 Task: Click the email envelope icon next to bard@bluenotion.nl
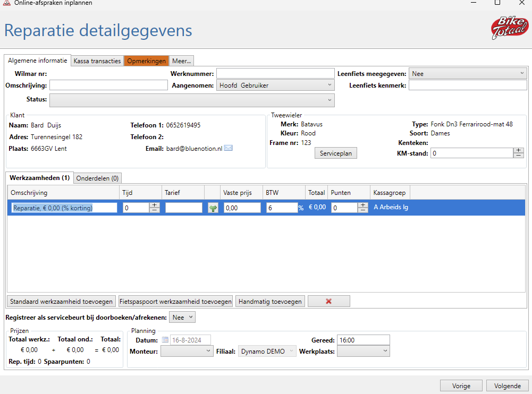pyautogui.click(x=229, y=148)
